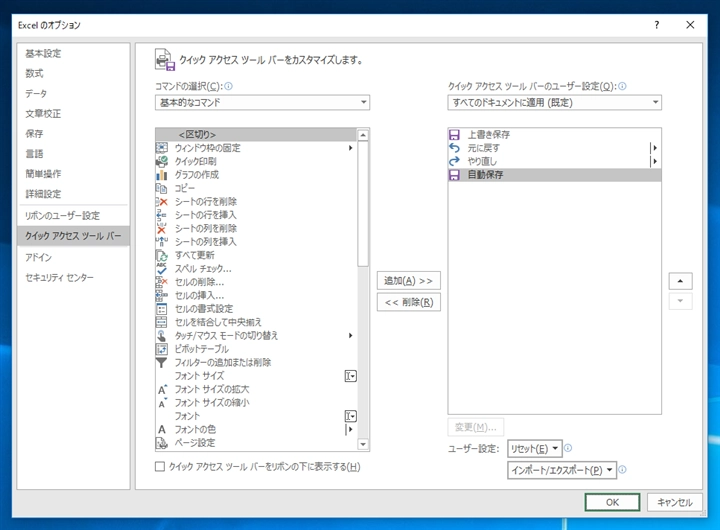Select the シートの行を削除 icon

[x=162, y=202]
